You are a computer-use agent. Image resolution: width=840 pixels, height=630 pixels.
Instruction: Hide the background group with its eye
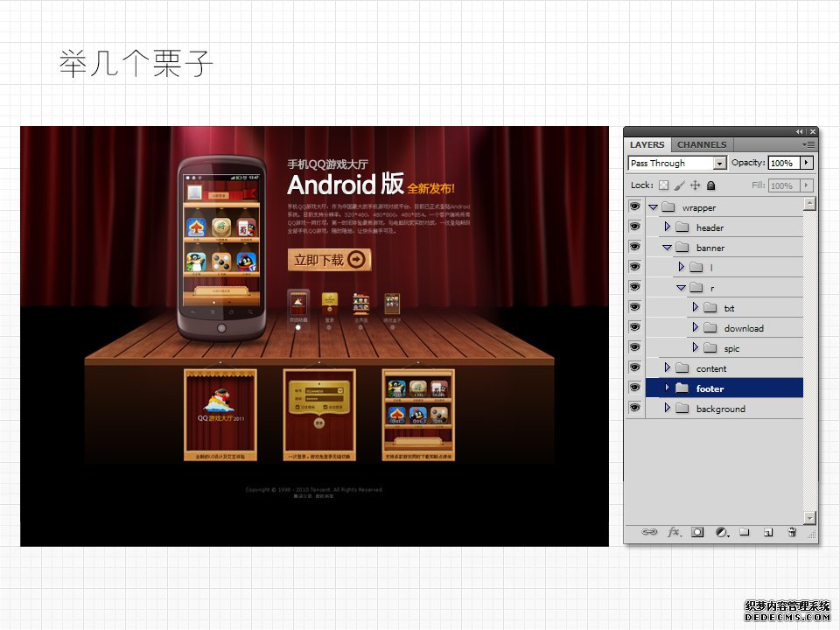click(x=635, y=408)
